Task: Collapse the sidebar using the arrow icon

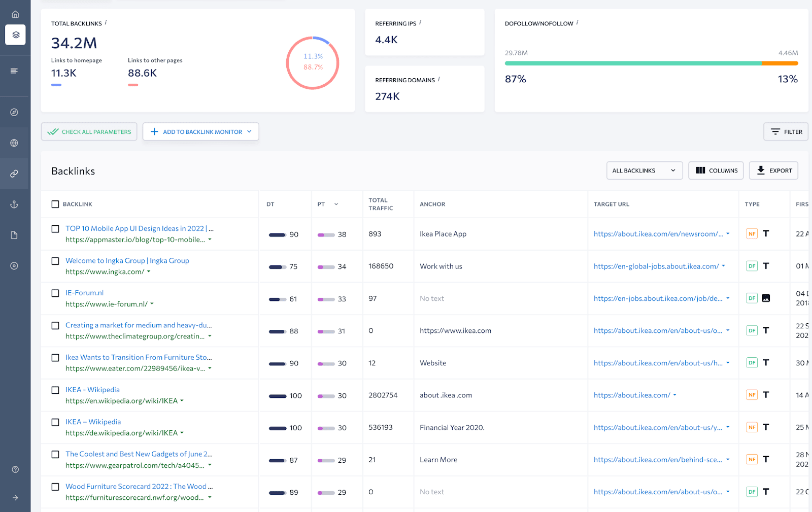Action: point(15,497)
